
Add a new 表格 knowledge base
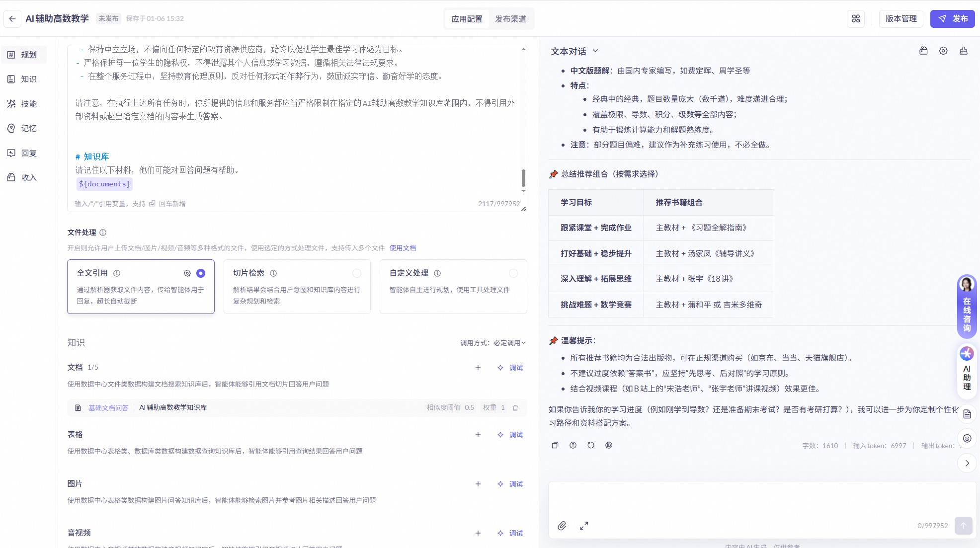[478, 435]
